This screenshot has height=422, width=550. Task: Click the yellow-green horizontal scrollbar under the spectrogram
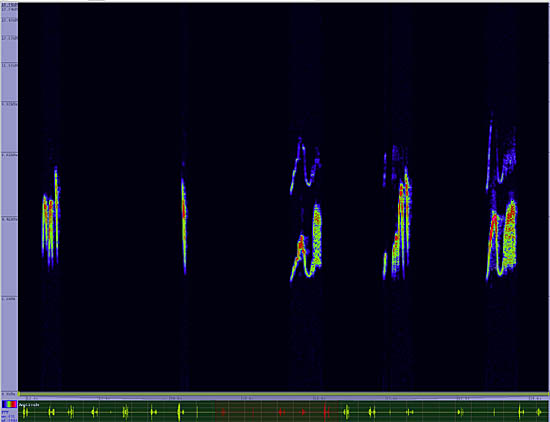coord(283,394)
